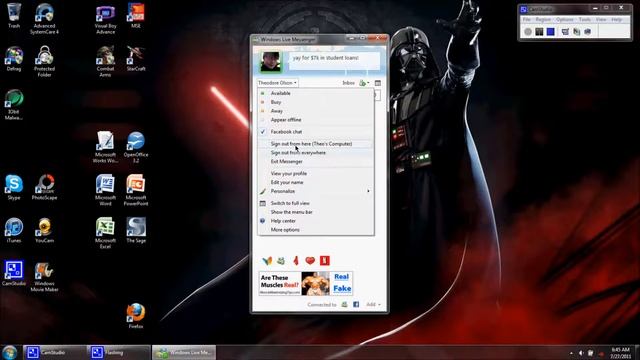
Task: Open the CamStudio File menu
Action: click(x=527, y=19)
